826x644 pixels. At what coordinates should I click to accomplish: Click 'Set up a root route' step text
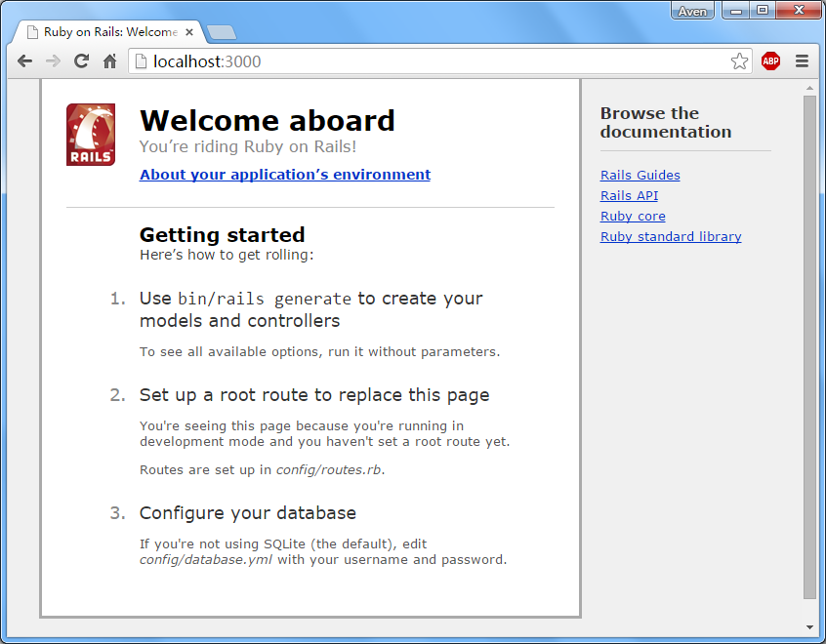point(314,395)
